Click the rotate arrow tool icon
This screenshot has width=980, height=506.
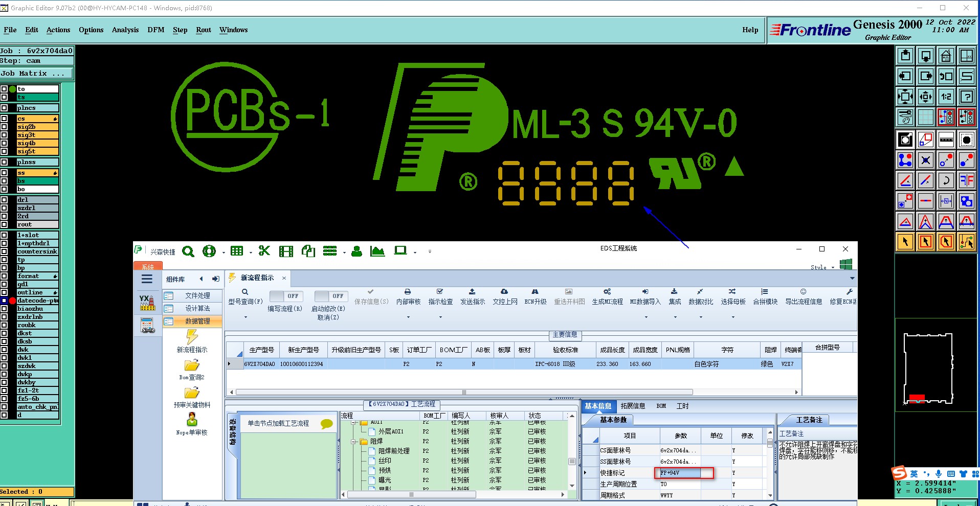tap(946, 180)
